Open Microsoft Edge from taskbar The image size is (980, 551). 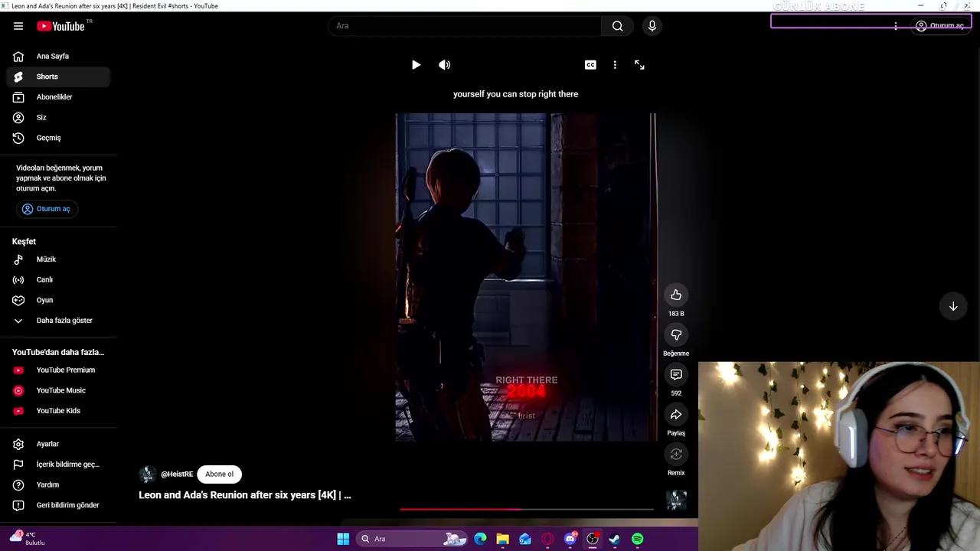[x=480, y=539]
